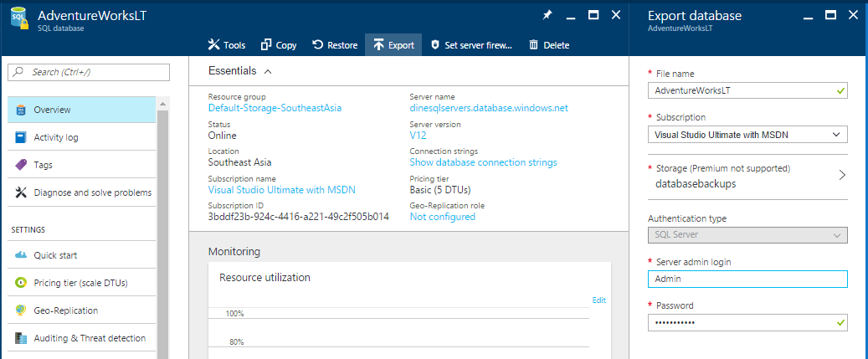Image resolution: width=868 pixels, height=359 pixels.
Task: Click the Online status text
Action: 222,135
